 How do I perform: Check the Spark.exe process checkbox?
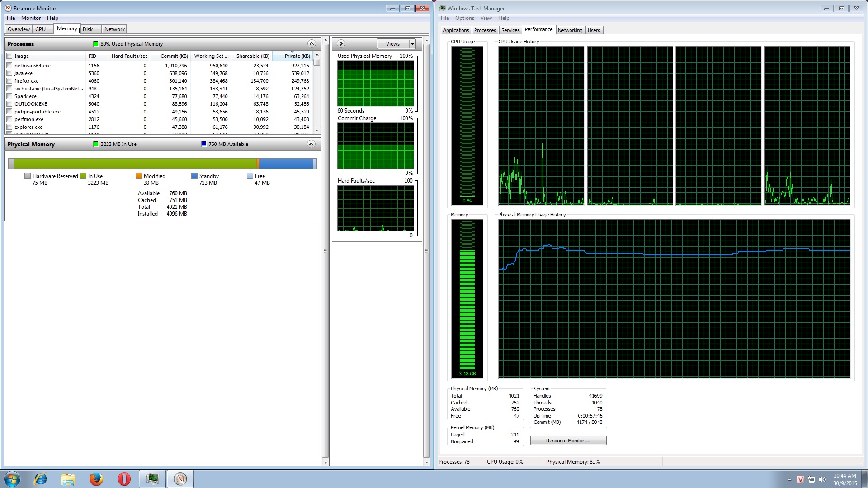(9, 96)
